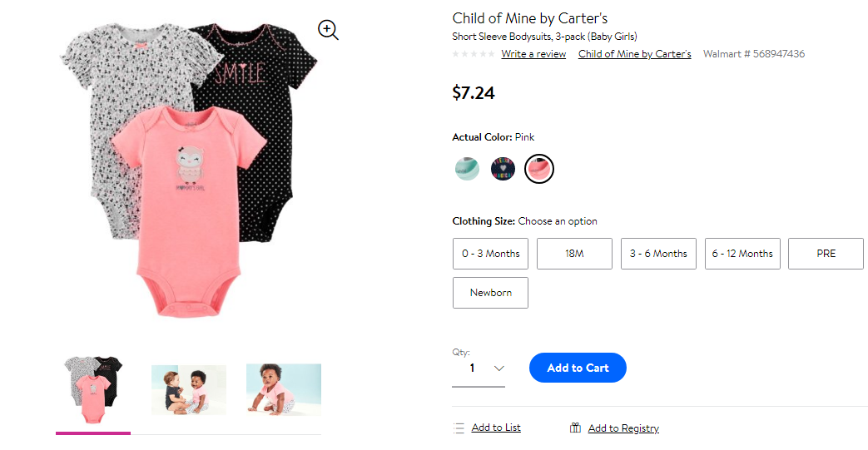Choose the 18M size option
The image size is (868, 450).
574,254
